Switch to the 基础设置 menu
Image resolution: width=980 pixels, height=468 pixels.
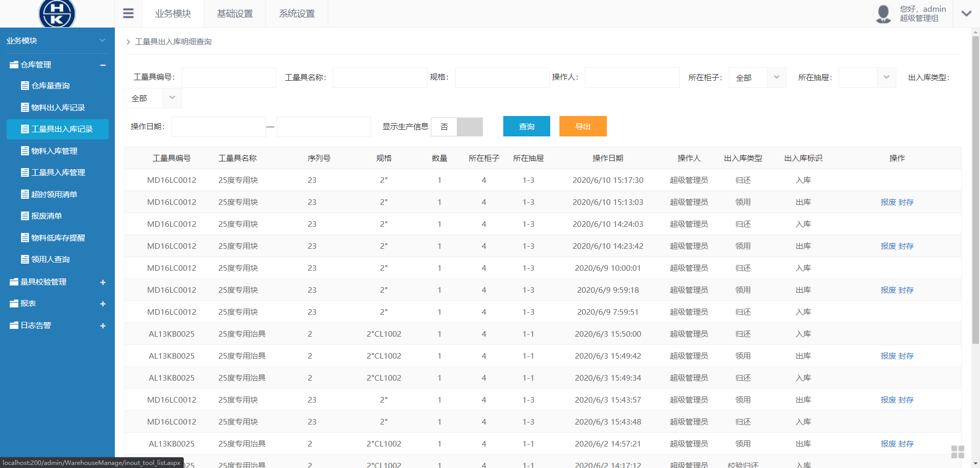(234, 13)
